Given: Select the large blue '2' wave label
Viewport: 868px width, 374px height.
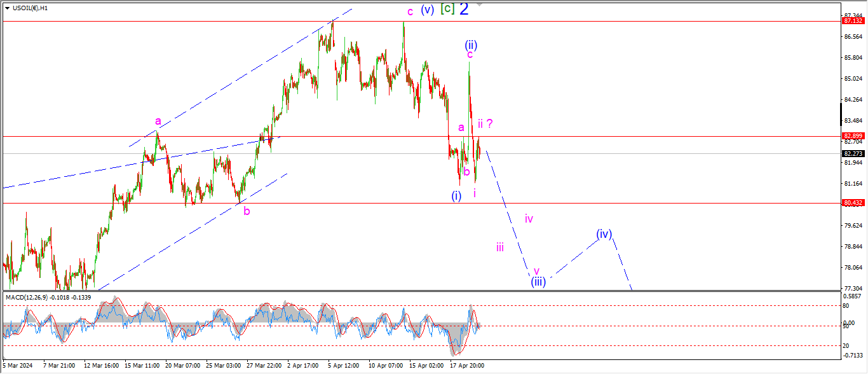Looking at the screenshot, I should pyautogui.click(x=464, y=9).
